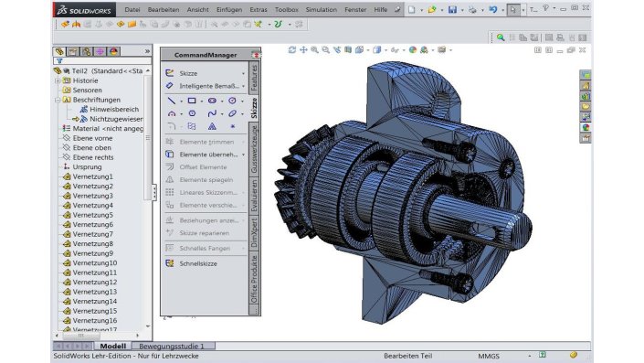Screen dimensions: 644x363
Task: Click the Zoom to Fit view icon
Action: pos(314,49)
